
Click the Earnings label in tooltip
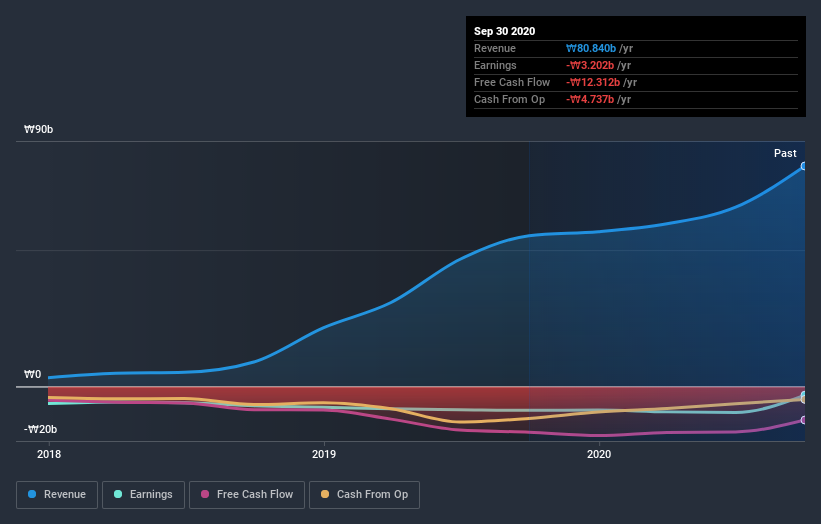(495, 65)
